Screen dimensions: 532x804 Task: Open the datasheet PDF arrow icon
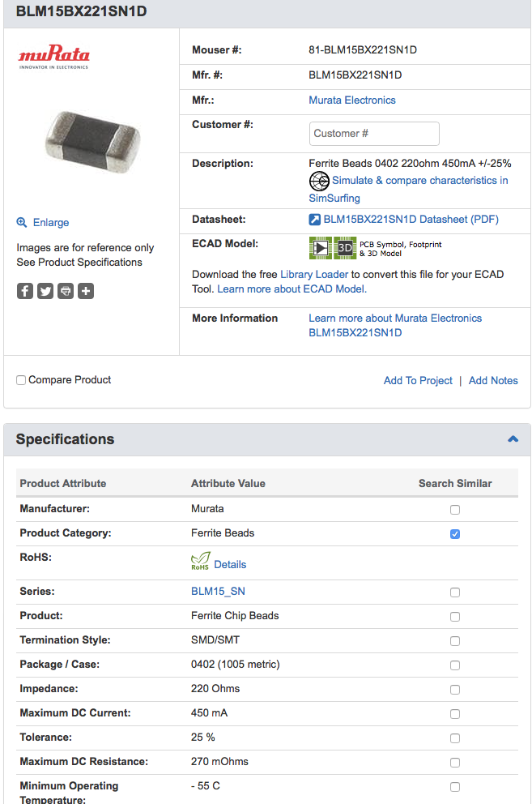click(315, 220)
